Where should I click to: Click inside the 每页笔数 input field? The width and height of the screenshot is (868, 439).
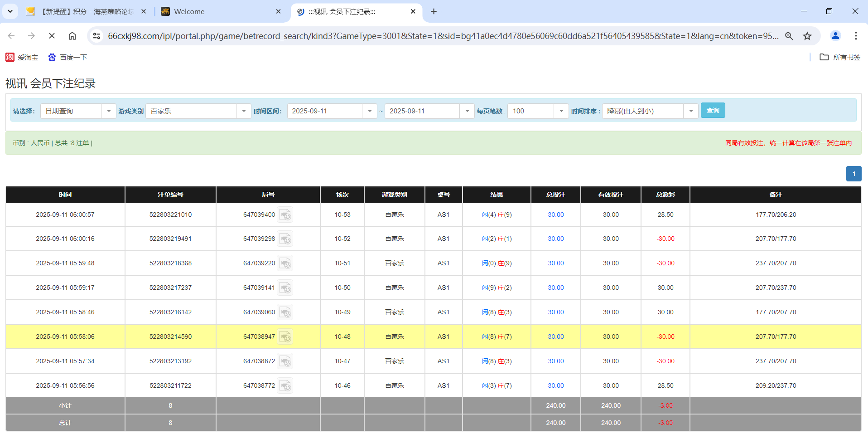(530, 111)
